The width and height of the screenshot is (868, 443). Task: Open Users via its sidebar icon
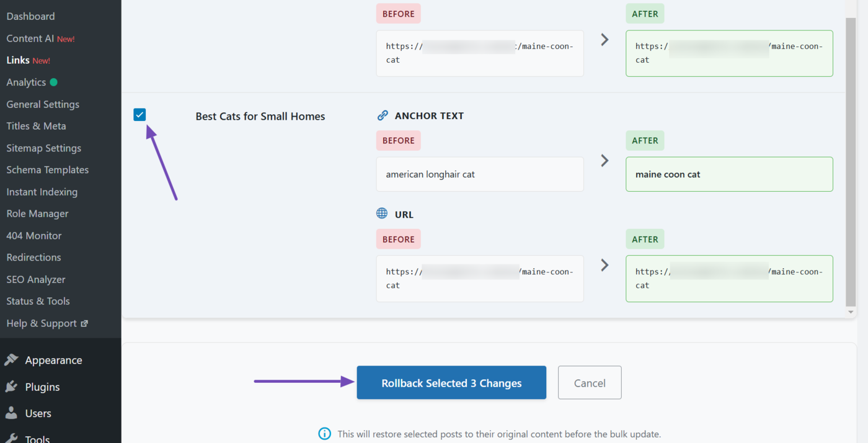(12, 413)
